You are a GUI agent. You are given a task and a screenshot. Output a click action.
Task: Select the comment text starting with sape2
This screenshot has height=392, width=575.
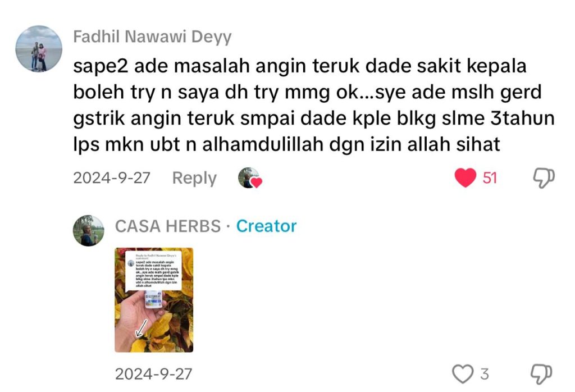tap(313, 105)
